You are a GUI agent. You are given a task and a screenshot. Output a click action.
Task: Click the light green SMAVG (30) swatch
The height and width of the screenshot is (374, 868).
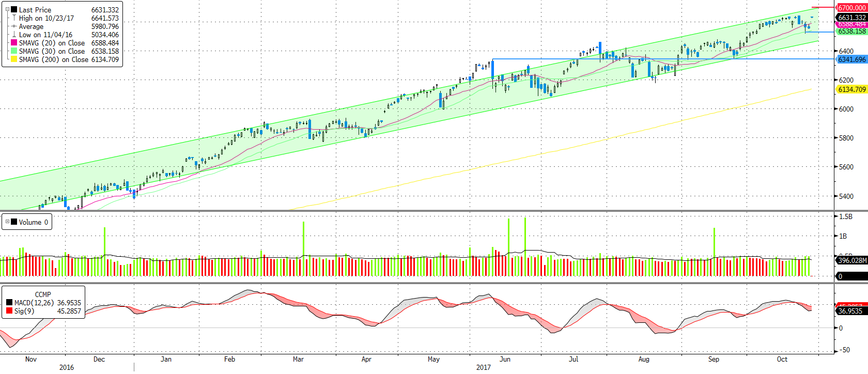coord(14,51)
